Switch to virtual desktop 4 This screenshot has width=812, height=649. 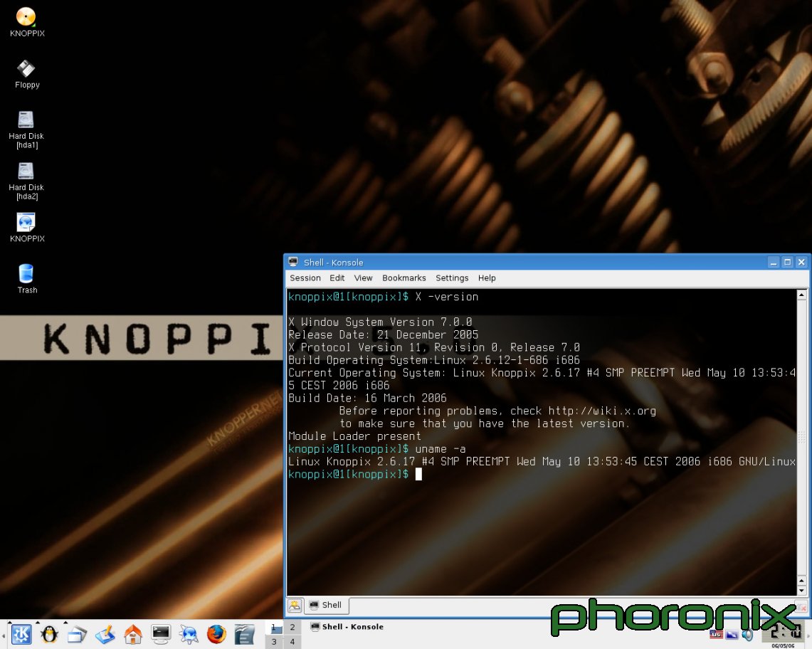(x=292, y=642)
